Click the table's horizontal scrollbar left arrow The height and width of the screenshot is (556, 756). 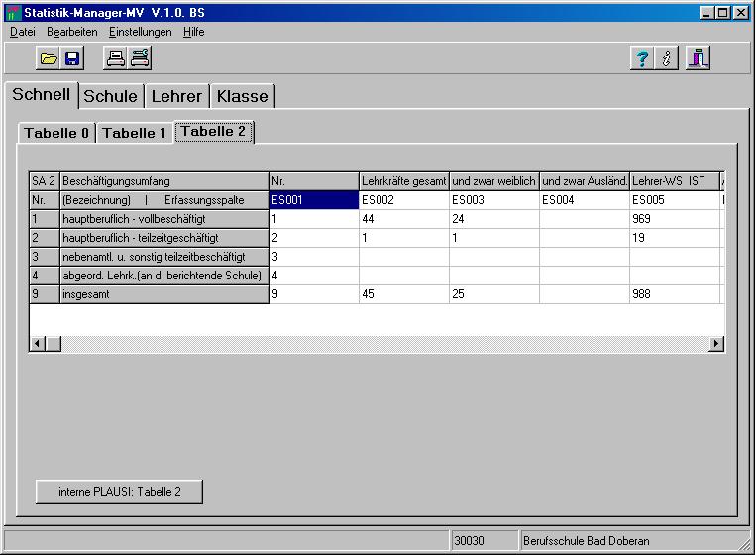tap(38, 343)
